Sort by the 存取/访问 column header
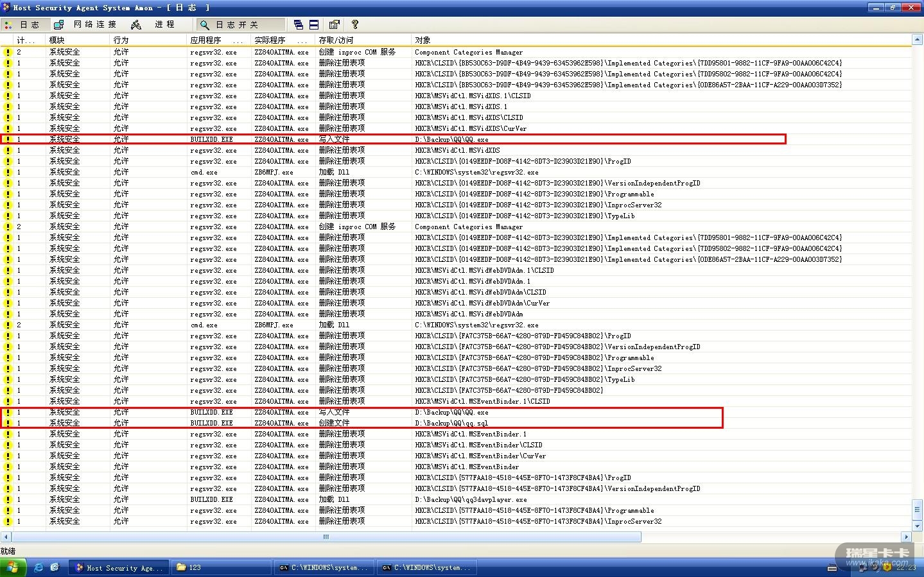This screenshot has height=577, width=924. (x=363, y=40)
